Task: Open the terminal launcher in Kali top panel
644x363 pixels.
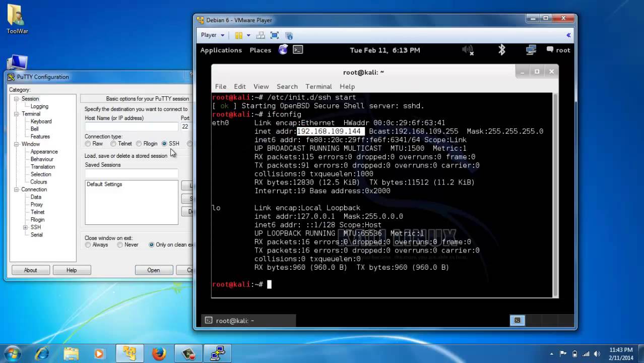Action: click(298, 49)
